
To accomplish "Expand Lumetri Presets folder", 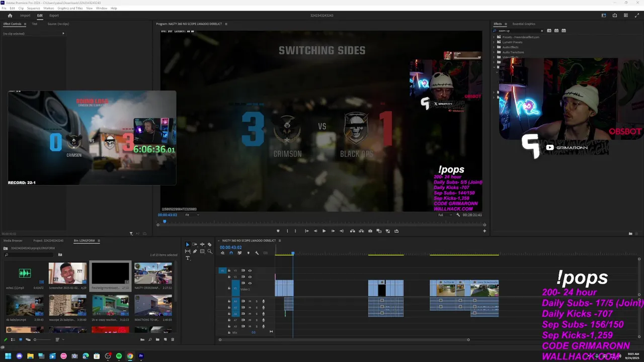I will 494,42.
